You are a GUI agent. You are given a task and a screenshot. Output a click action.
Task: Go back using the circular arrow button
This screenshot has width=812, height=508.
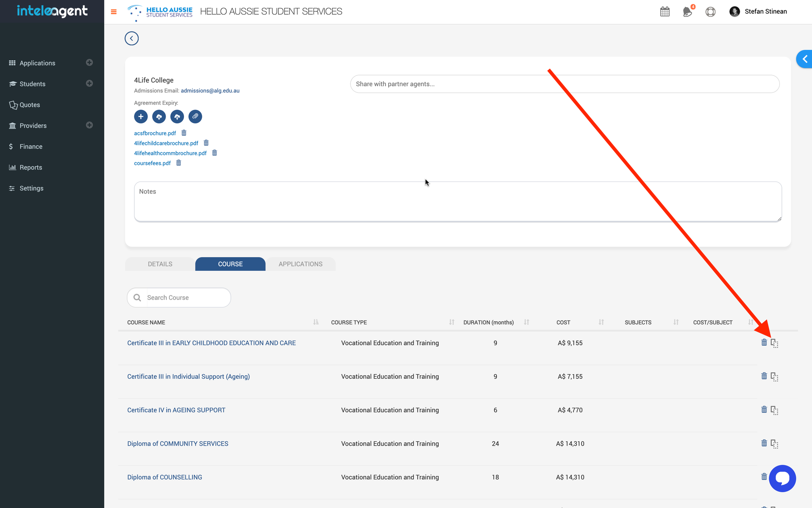tap(132, 38)
